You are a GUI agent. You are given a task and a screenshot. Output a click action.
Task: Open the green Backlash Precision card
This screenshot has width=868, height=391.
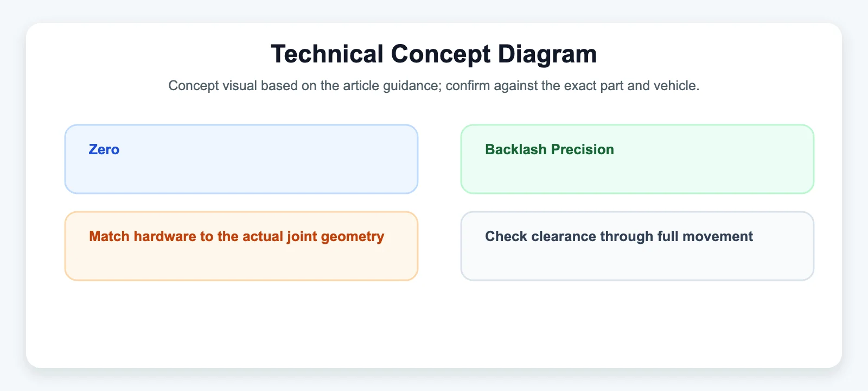coord(637,159)
